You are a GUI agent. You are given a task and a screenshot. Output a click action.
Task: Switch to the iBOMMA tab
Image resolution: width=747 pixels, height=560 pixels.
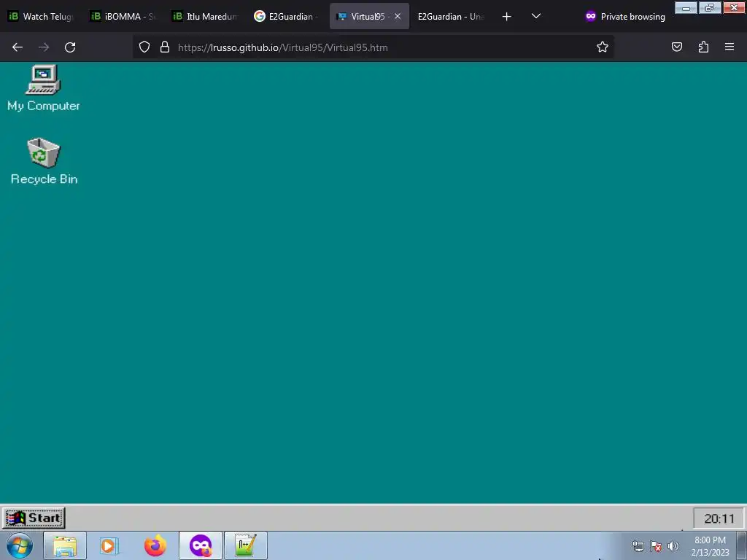123,16
